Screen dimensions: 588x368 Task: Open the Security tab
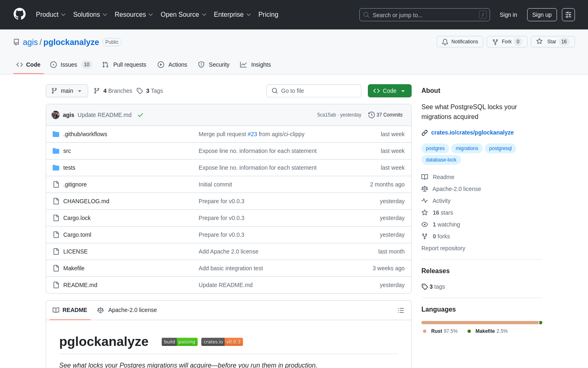tap(214, 65)
